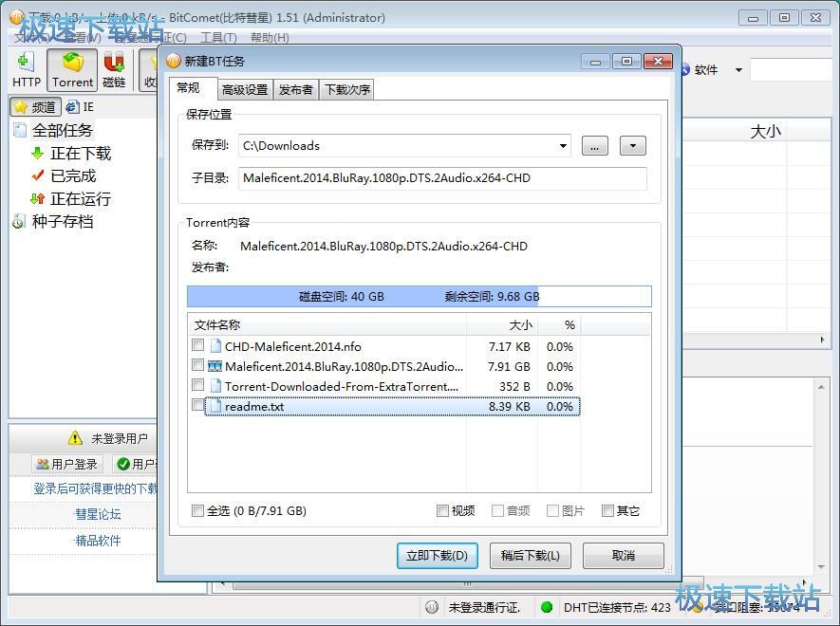This screenshot has height=626, width=840.
Task: Click the 稍后下载(L) button
Action: point(531,556)
